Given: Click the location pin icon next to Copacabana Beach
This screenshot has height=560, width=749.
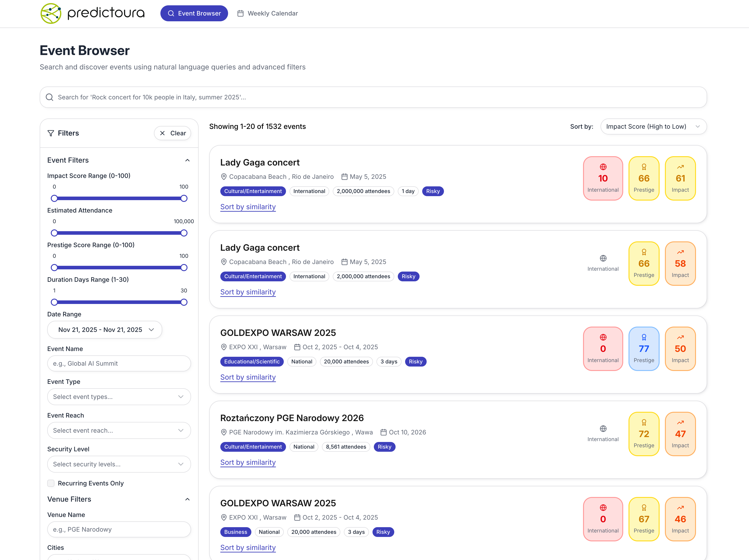Looking at the screenshot, I should (x=223, y=177).
